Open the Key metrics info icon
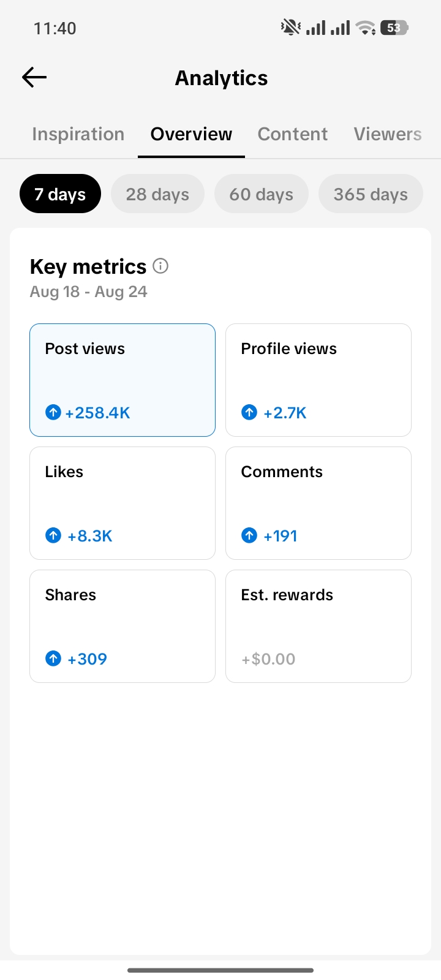 tap(160, 266)
